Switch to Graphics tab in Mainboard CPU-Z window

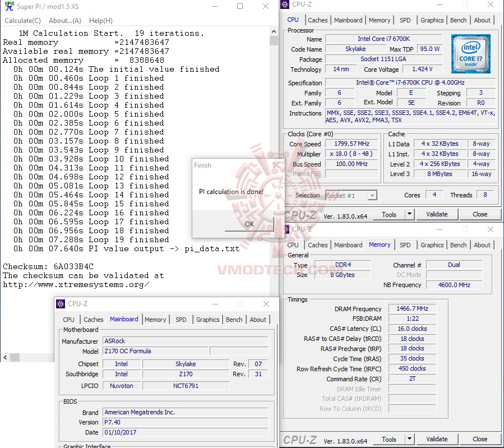tap(207, 320)
